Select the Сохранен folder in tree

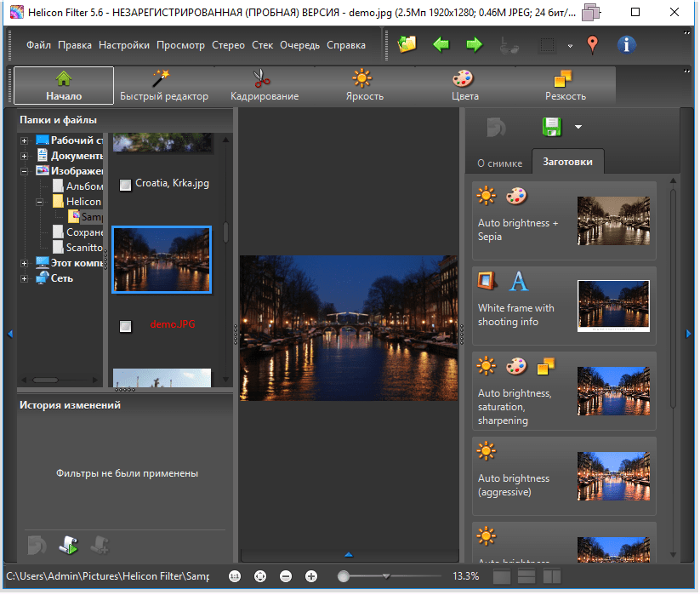[x=77, y=232]
